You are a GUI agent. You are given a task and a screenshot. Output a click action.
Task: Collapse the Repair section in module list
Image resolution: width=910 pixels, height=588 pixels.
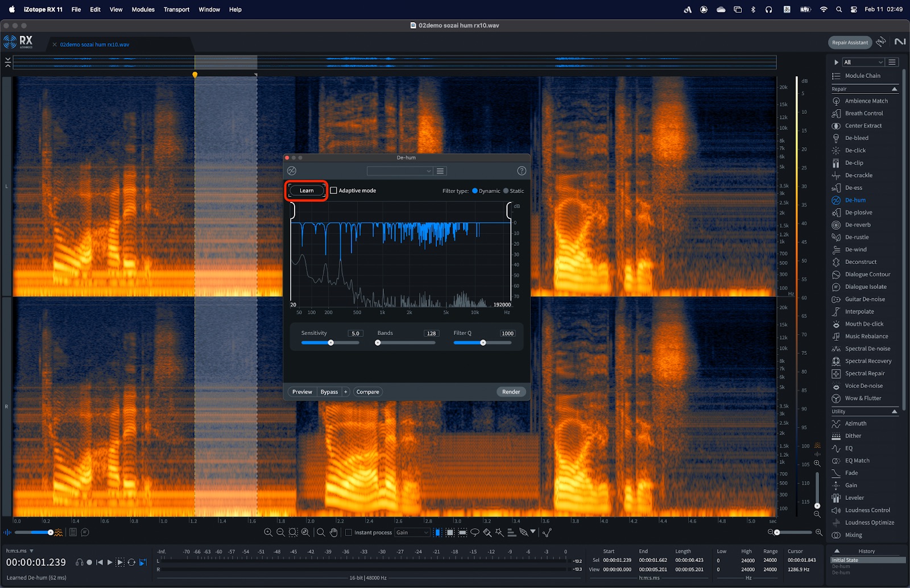coord(894,89)
